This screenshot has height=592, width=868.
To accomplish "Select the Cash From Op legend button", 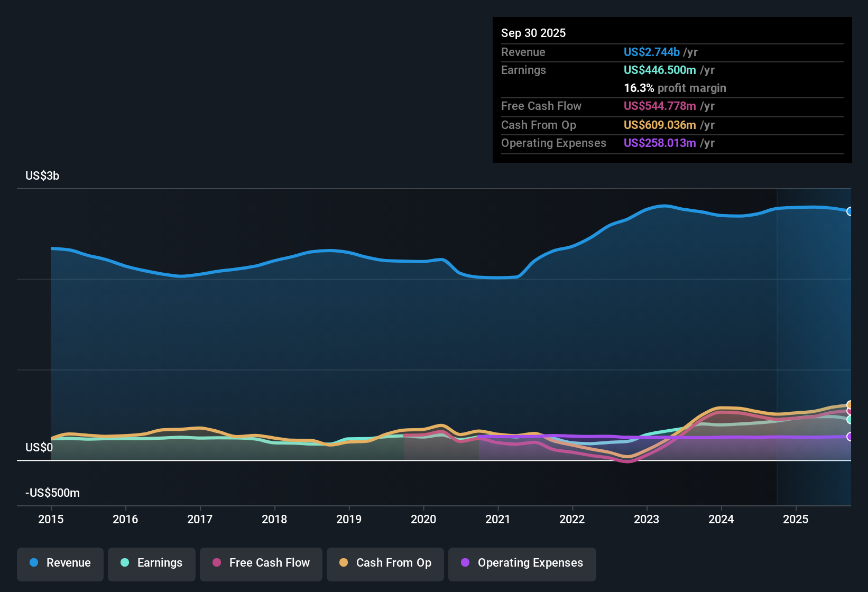I will 385,563.
